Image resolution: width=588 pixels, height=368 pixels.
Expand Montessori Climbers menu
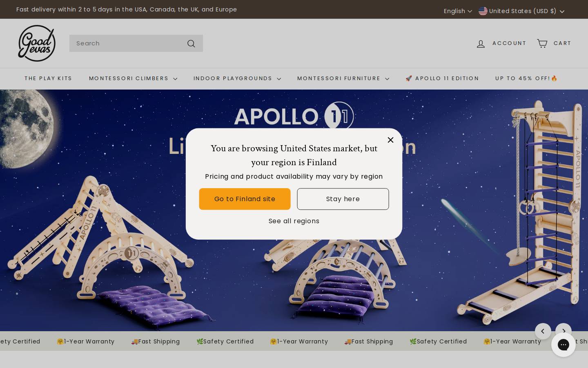click(133, 79)
